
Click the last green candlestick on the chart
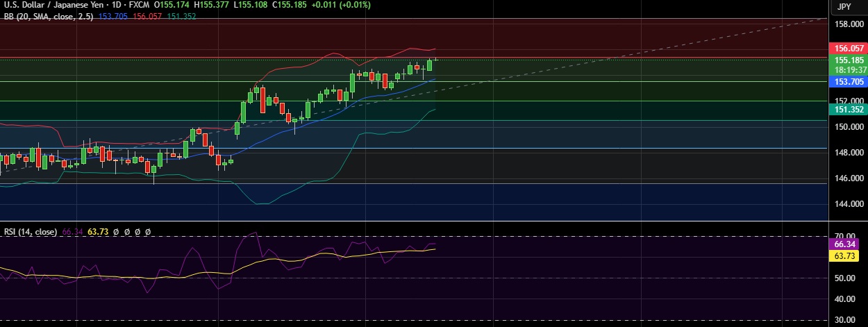[430, 65]
